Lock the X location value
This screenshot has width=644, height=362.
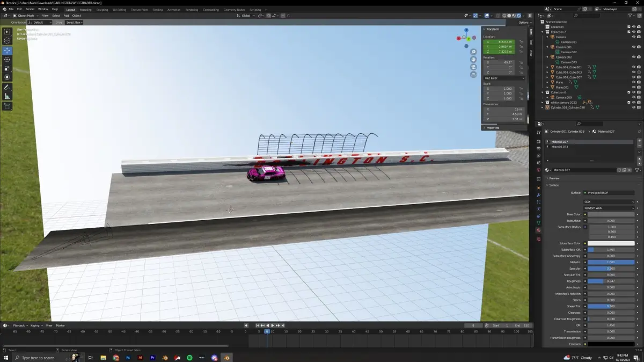pos(521,42)
